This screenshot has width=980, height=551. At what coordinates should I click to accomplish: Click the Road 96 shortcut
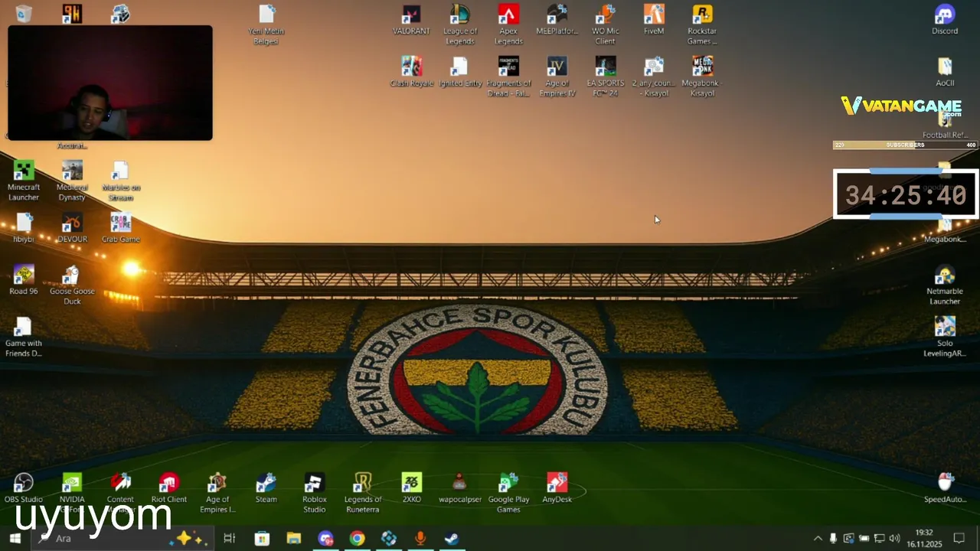(x=24, y=280)
